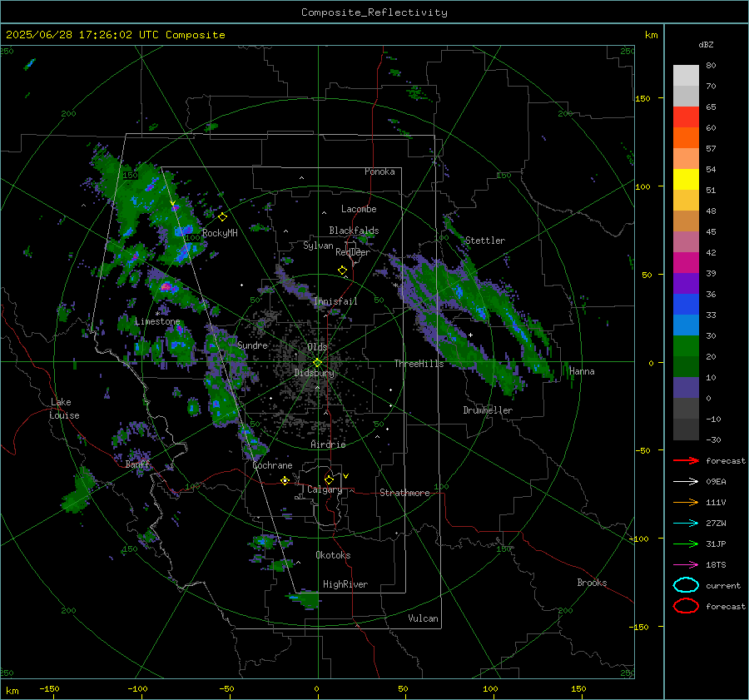Screen dimensions: 749x700
Task: Click the Sylvan label on map
Action: (x=318, y=246)
